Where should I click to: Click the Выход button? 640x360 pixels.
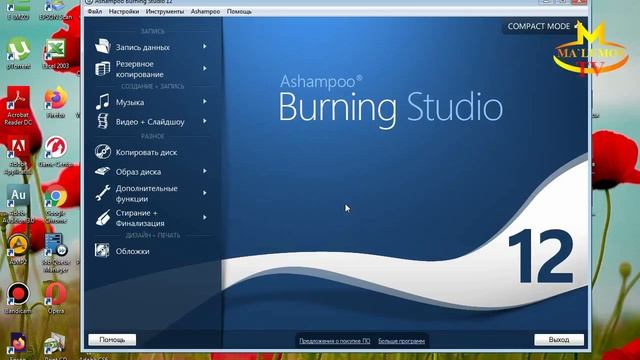click(559, 340)
